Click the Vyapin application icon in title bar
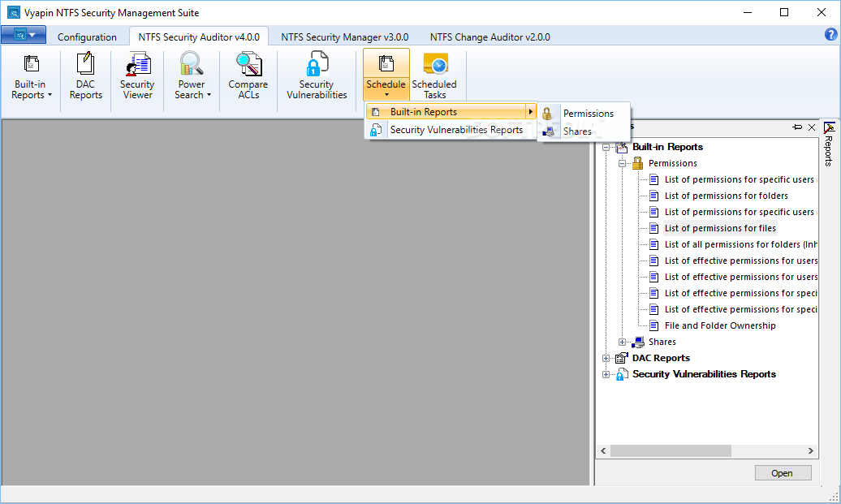 coord(14,12)
